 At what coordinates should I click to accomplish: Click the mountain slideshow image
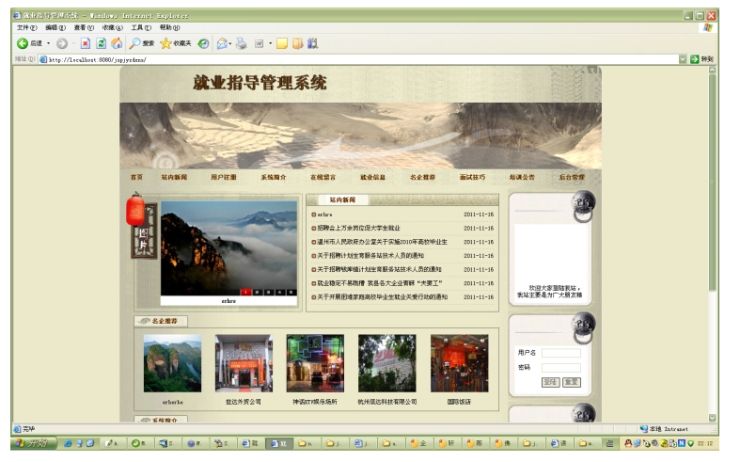tap(229, 246)
